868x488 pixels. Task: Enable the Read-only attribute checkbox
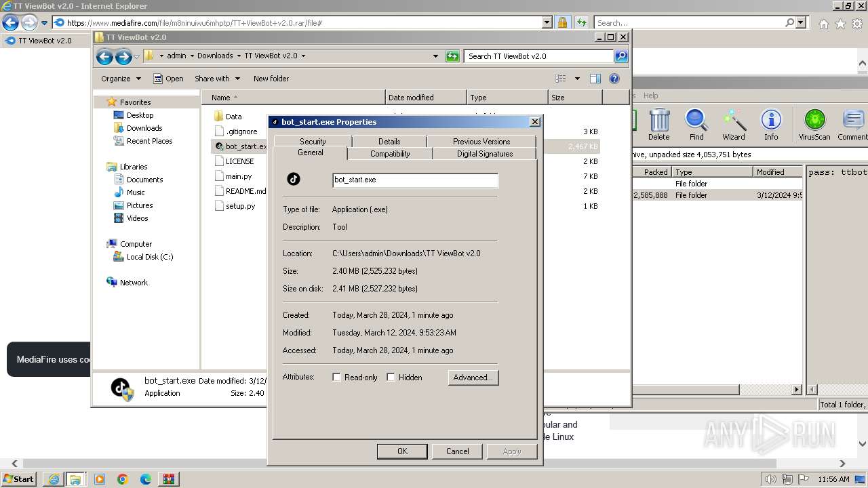pyautogui.click(x=336, y=378)
